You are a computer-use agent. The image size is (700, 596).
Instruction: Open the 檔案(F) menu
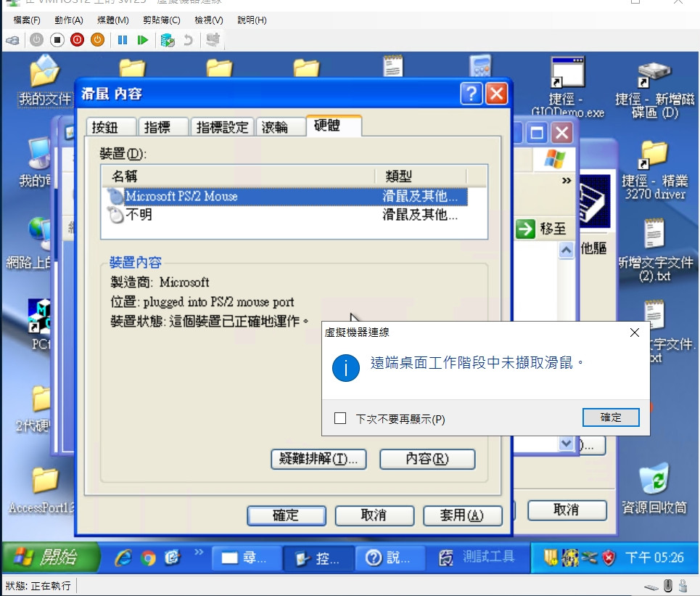27,20
